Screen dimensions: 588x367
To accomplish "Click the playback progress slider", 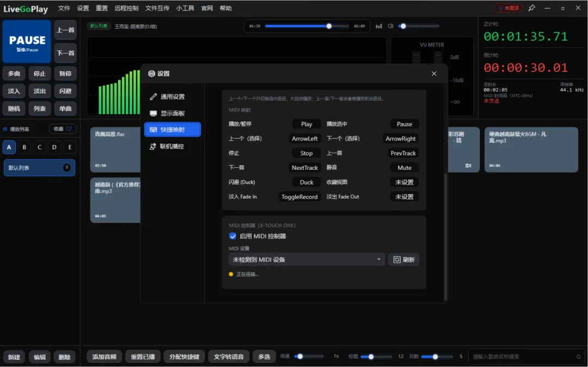I will click(307, 26).
